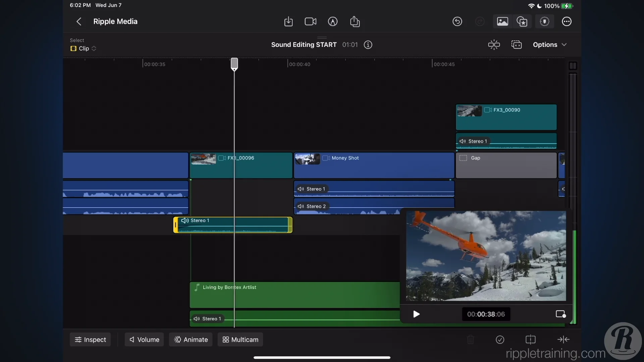Click the undo arrow icon
The width and height of the screenshot is (644, 362).
pos(457,22)
